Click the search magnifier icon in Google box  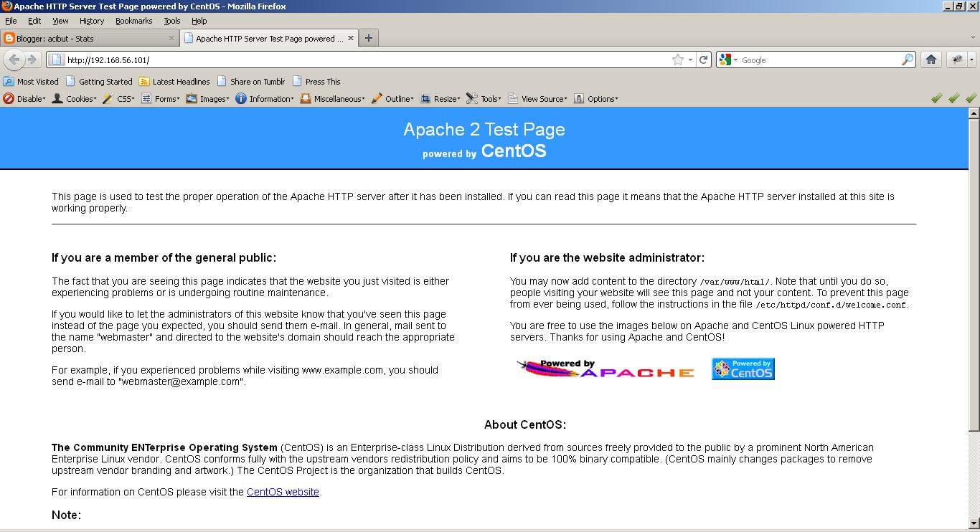tap(908, 60)
